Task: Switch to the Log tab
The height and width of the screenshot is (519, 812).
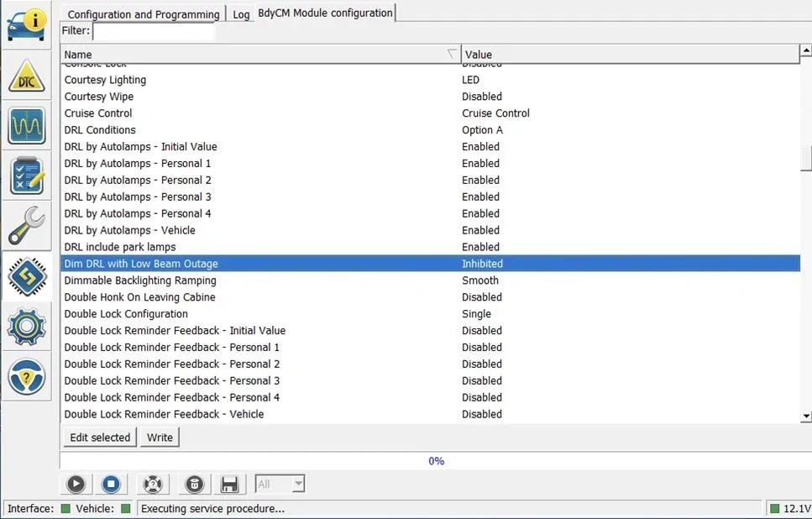Action: [x=241, y=14]
